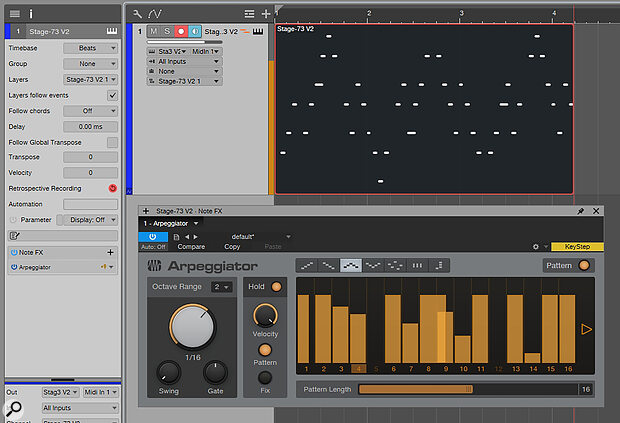Go to previous preset arrow
This screenshot has width=620, height=423.
187,237
